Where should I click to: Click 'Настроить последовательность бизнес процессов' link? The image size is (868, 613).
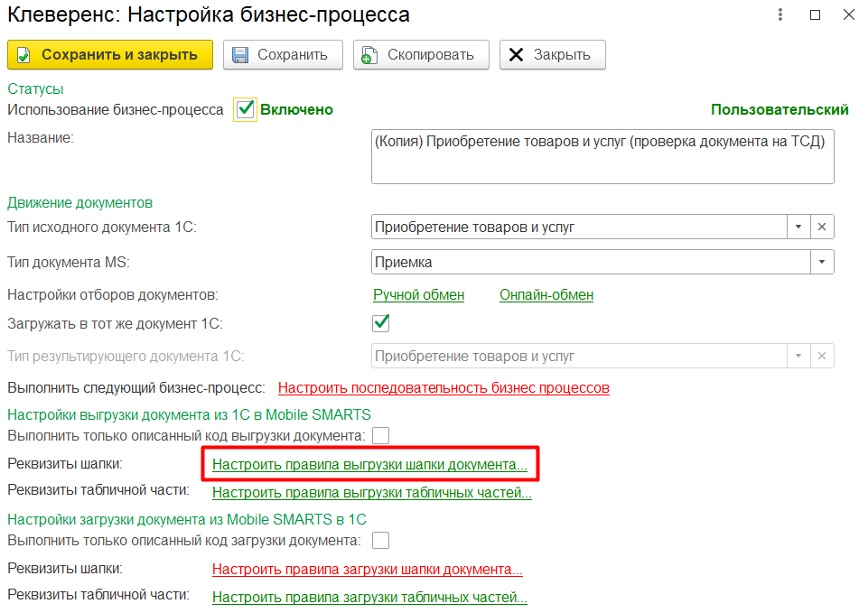point(443,388)
